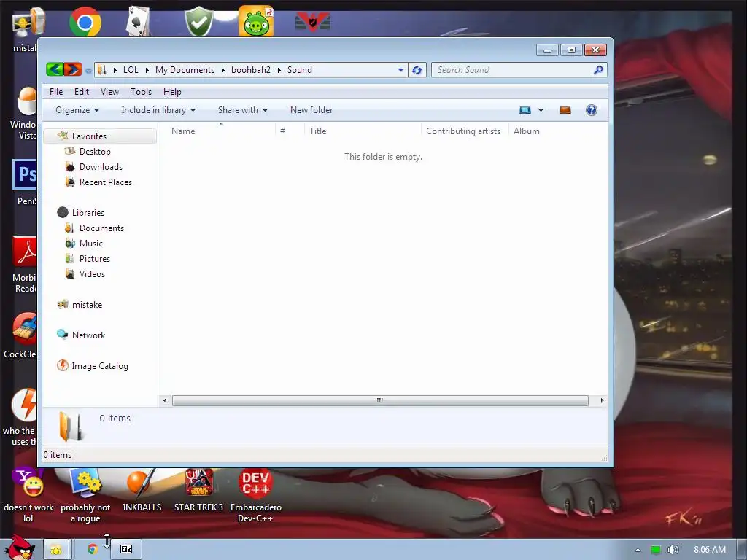Click Chrome icon on taskbar

(x=93, y=550)
